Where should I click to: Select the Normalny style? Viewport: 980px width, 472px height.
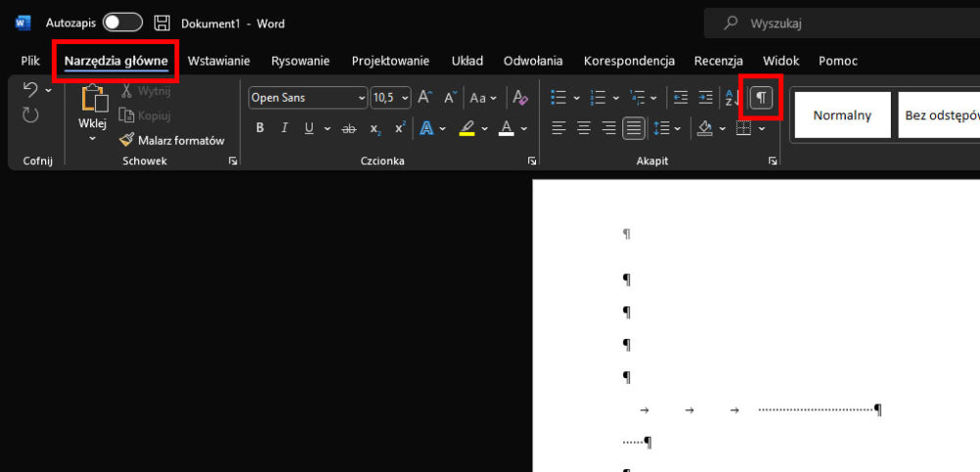[842, 115]
